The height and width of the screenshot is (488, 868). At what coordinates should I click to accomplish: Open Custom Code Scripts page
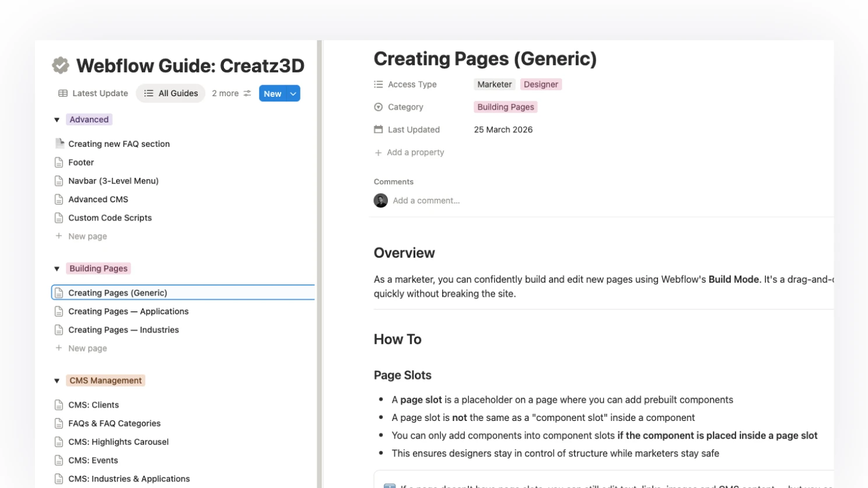pyautogui.click(x=110, y=218)
